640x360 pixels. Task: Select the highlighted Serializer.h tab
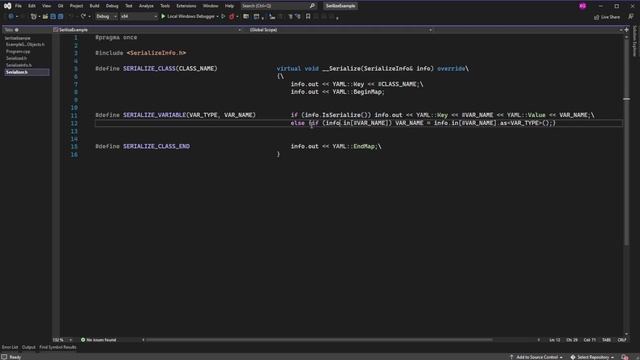(27, 72)
